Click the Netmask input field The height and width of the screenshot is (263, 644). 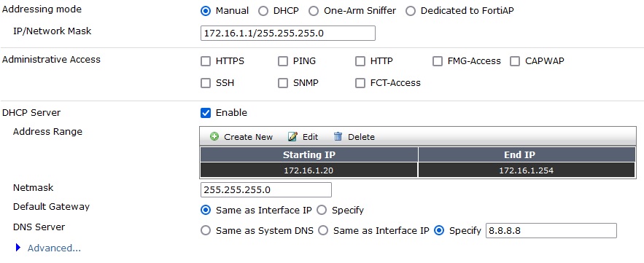pos(266,190)
